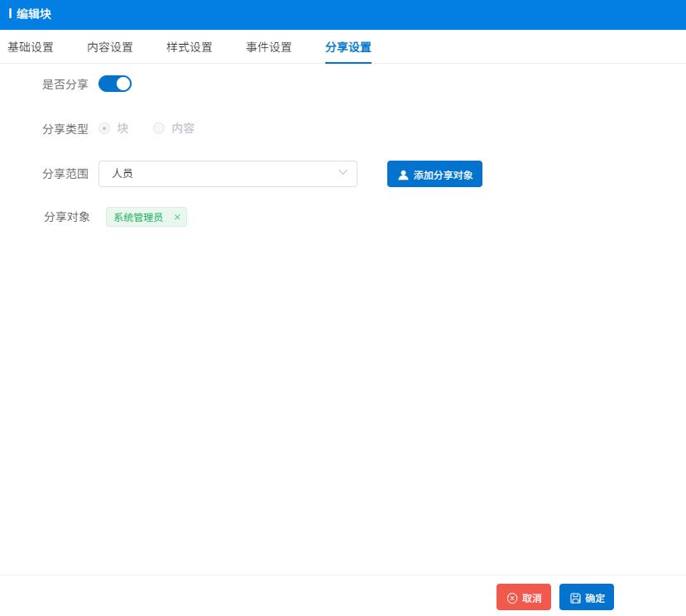Viewport: 686px width, 616px height.
Task: Open the 分享范围 dropdown showing 人员
Action: tap(228, 174)
